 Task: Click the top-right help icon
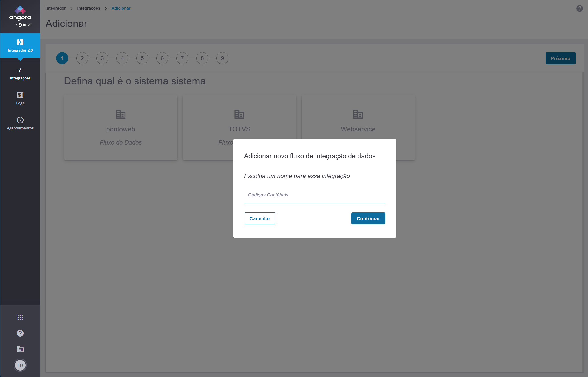579,9
